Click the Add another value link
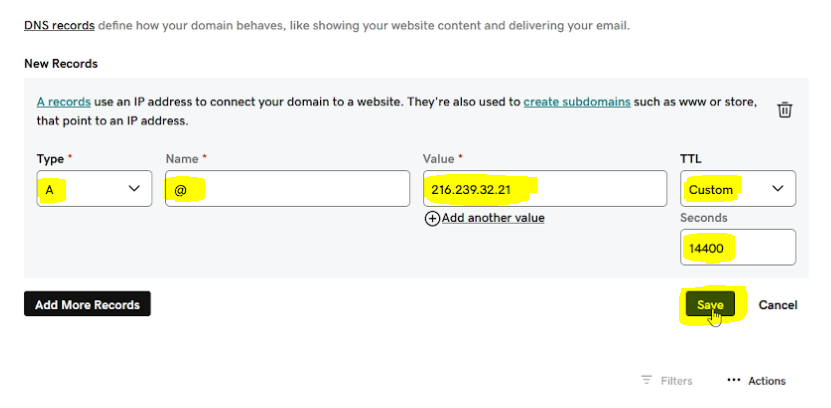Screen dimensions: 831x408 tap(493, 218)
